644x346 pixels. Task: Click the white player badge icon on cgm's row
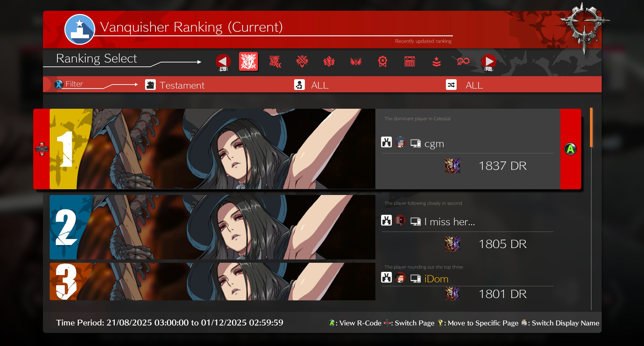tap(386, 142)
